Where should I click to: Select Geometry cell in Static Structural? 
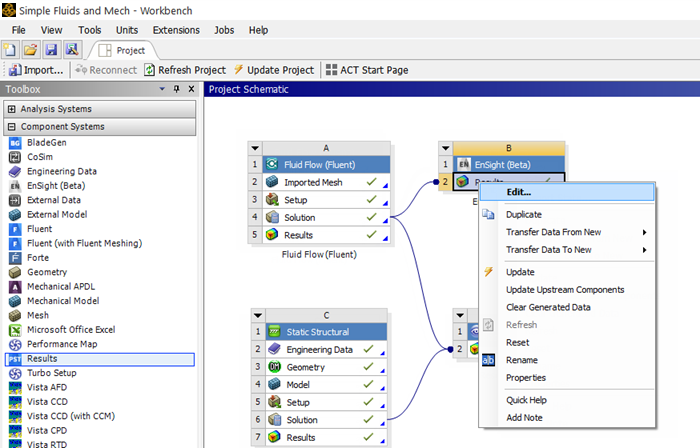point(326,367)
